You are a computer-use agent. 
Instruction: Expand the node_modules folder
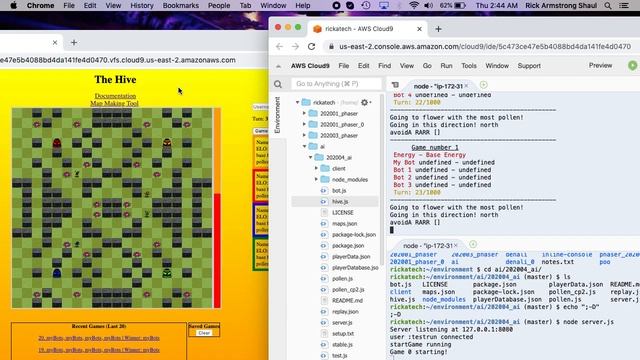click(316, 179)
